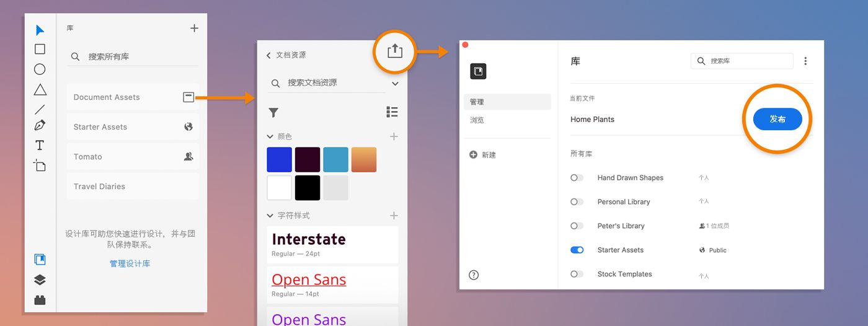Disable the Starter Assets toggle
Image resolution: width=868 pixels, height=326 pixels.
[x=577, y=250]
